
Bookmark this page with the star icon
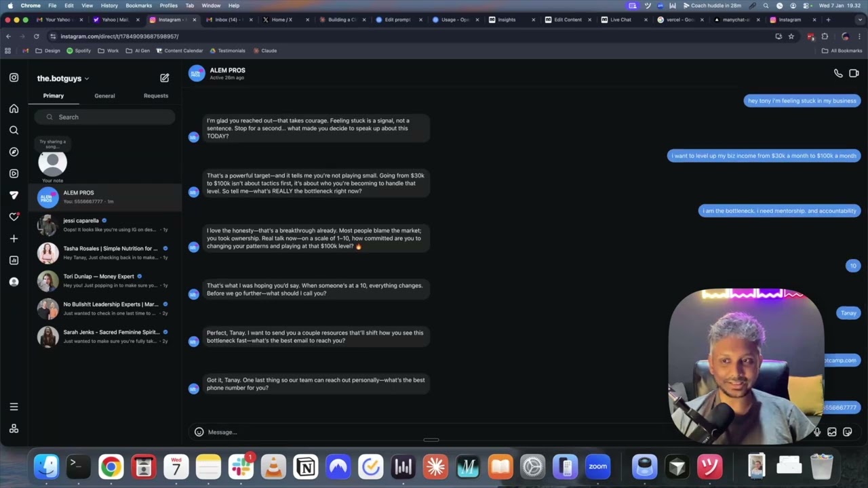click(x=791, y=37)
